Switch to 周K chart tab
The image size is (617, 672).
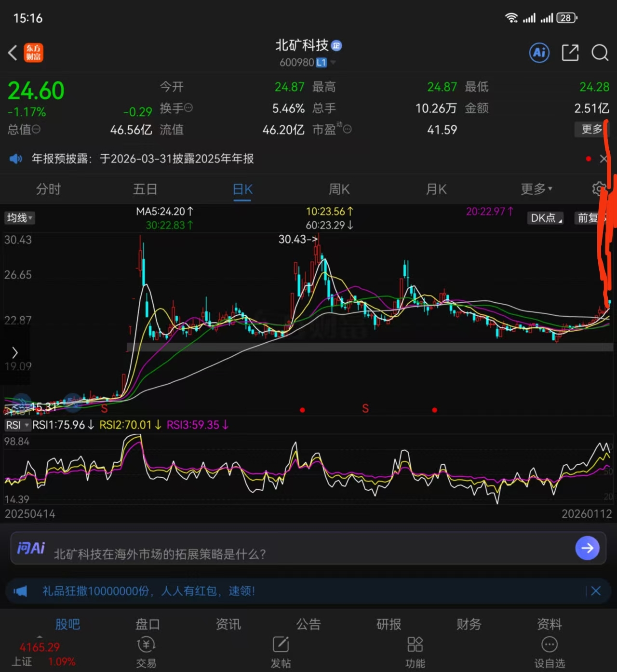tap(339, 189)
